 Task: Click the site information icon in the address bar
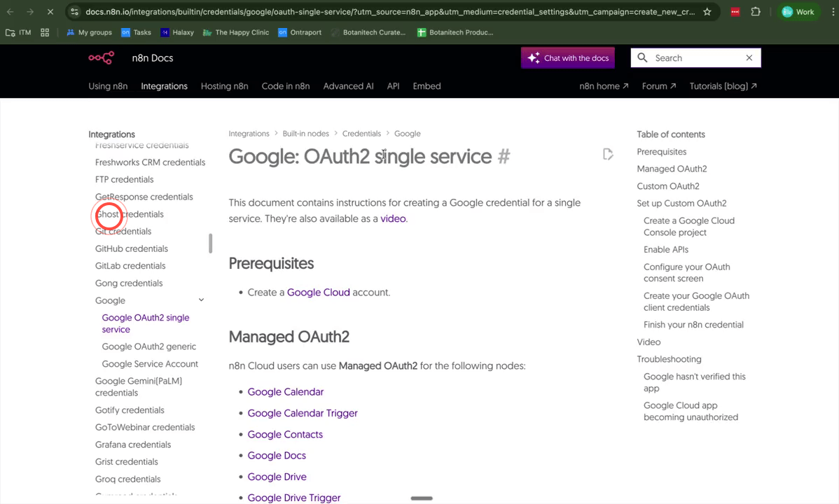pyautogui.click(x=74, y=11)
